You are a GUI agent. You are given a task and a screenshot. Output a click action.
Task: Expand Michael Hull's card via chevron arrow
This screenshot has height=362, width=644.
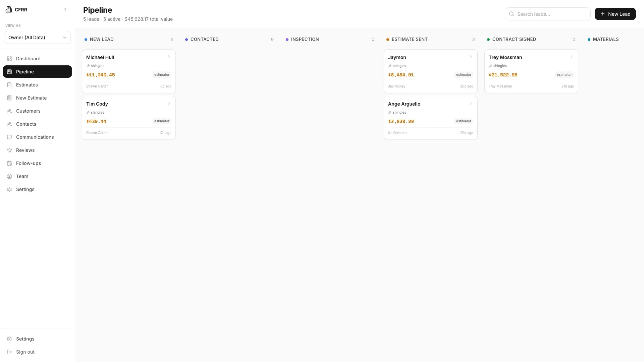[169, 57]
